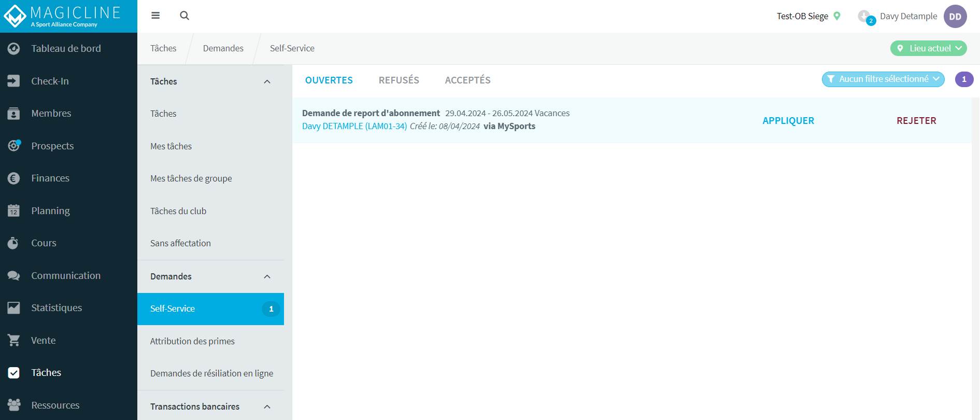Switch to the ACCEPTÉS tab
980x420 pixels.
pos(467,80)
